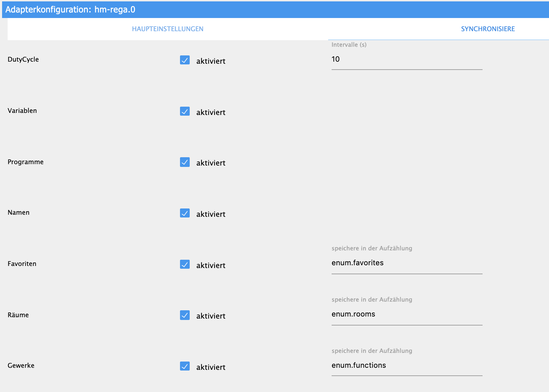
Task: Toggle the Namen checkbox
Action: click(185, 213)
